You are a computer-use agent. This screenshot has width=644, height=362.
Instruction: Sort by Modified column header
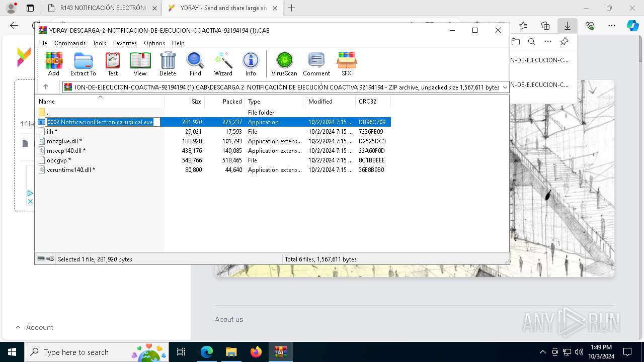[x=330, y=101]
